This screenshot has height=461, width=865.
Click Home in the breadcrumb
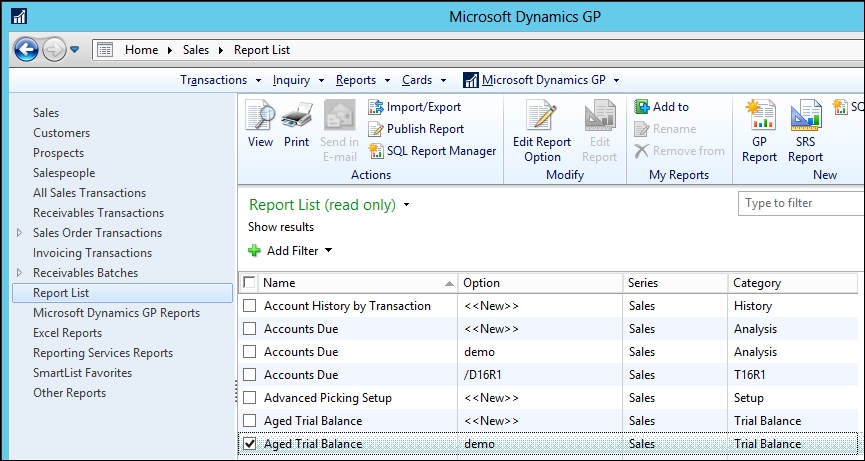[141, 50]
